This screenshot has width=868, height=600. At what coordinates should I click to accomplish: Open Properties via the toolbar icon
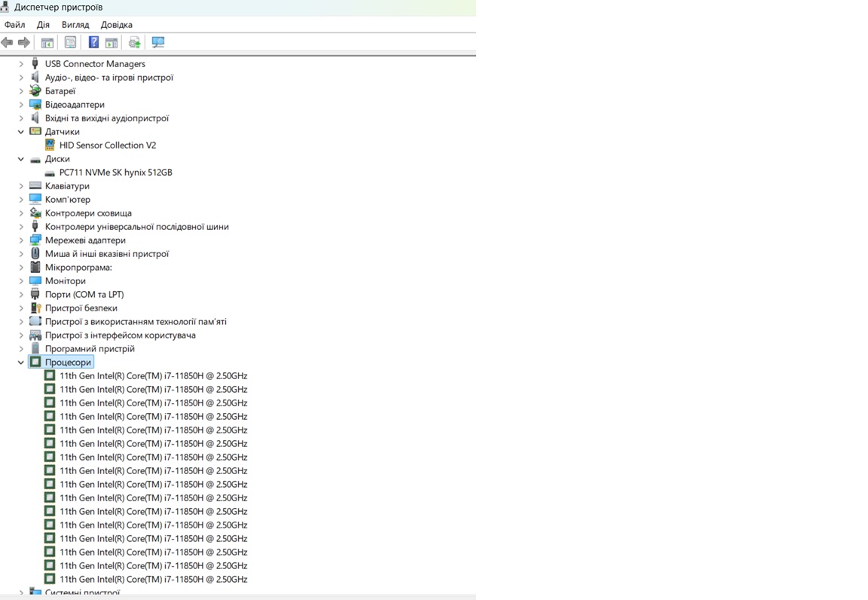click(x=70, y=42)
